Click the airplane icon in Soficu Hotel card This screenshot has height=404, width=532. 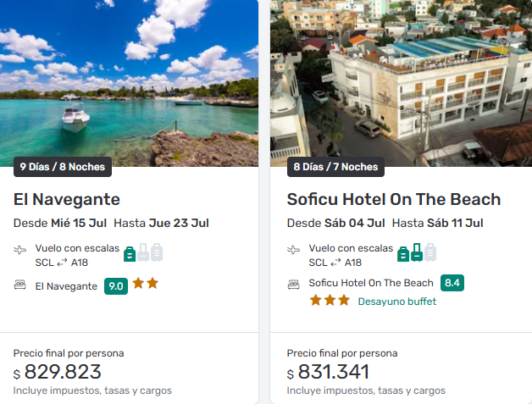294,250
